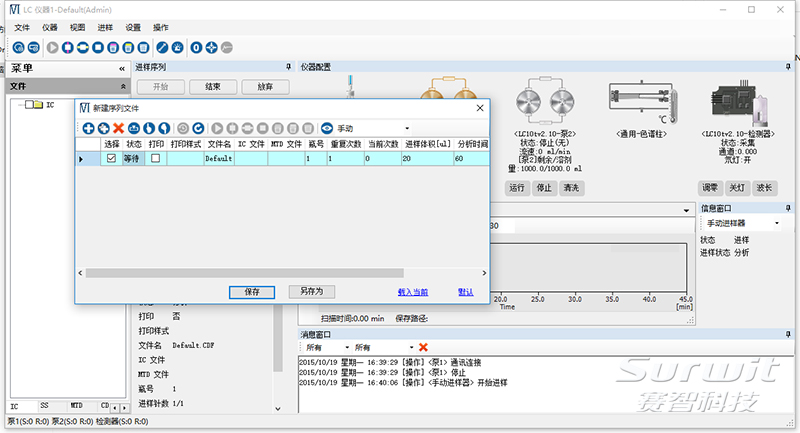Screen dimensions: 800x433
Task: Click the blue eye icon beside 手动
Action: pos(326,128)
